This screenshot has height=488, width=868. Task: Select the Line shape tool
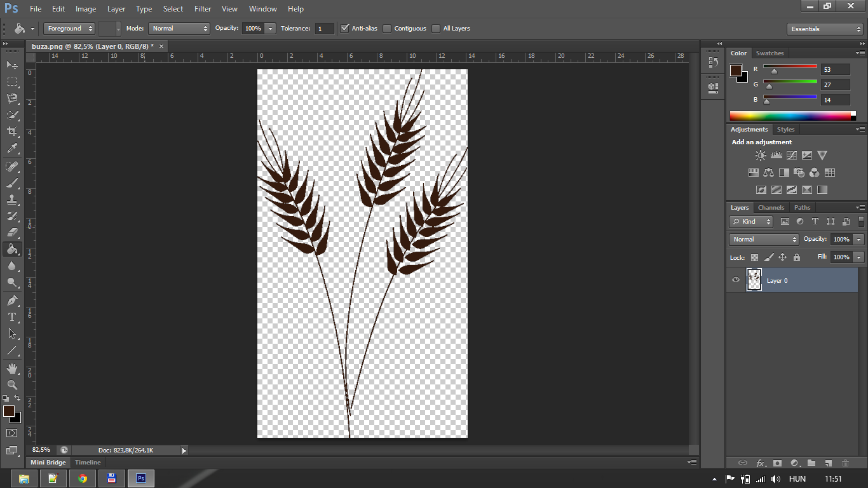[x=12, y=349]
